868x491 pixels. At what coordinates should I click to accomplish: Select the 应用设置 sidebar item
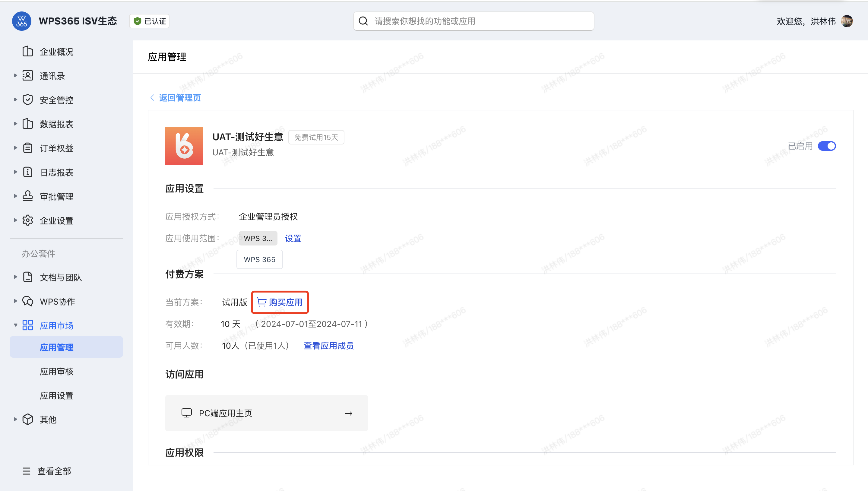coord(57,396)
